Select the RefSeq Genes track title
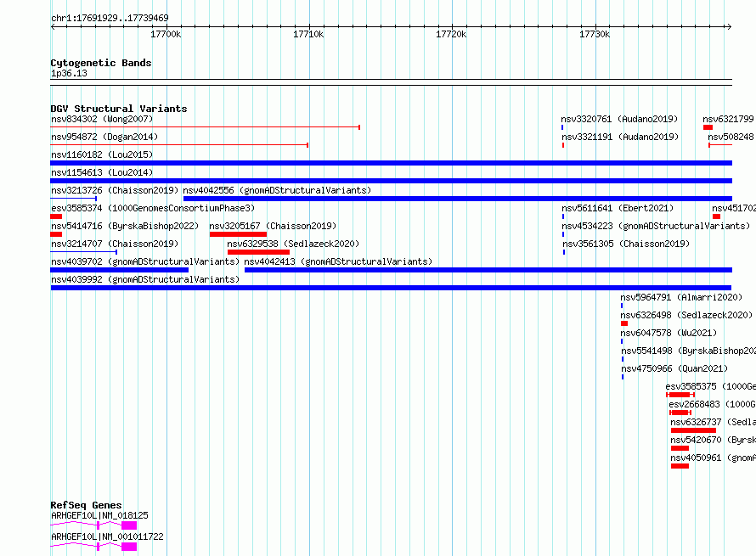Screen dimensions: 756x556 [x=86, y=505]
